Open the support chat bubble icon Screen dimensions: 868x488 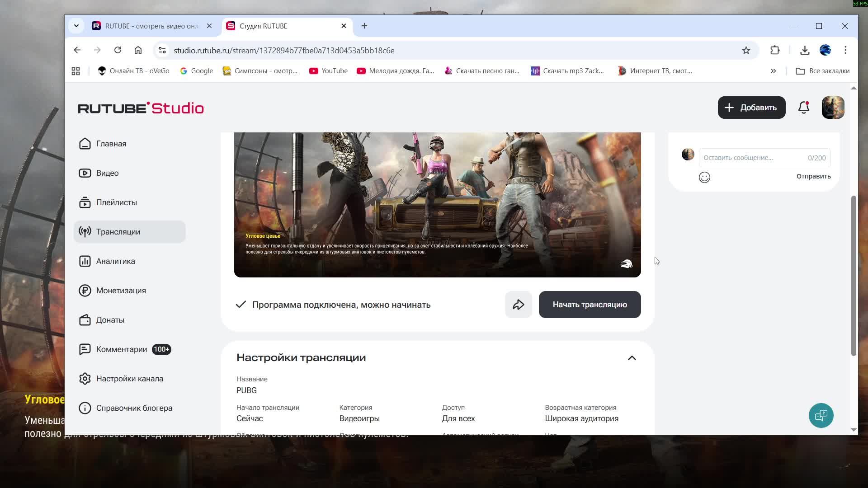(821, 415)
